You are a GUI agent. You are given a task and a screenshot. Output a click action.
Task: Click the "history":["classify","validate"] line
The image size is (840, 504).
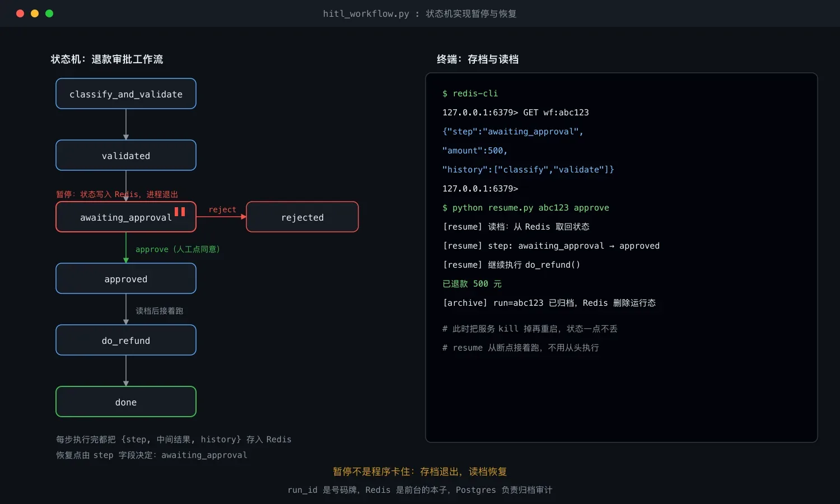tap(528, 170)
